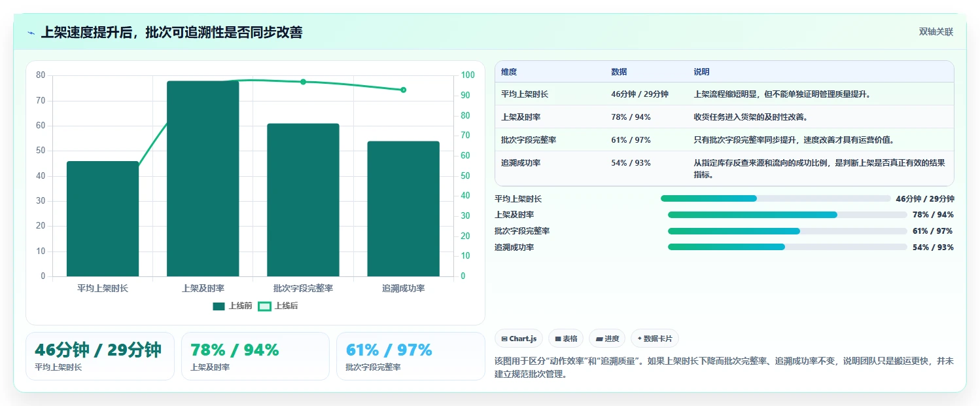Select the 批次字段完整率 bar in the chart

tap(303, 200)
